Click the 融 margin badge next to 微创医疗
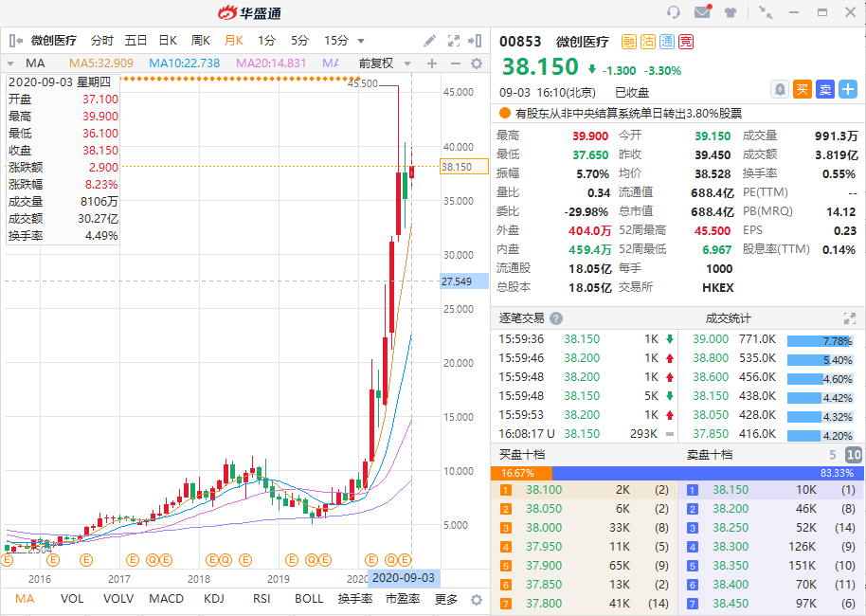Screen dimensions: 866x616 [x=628, y=42]
